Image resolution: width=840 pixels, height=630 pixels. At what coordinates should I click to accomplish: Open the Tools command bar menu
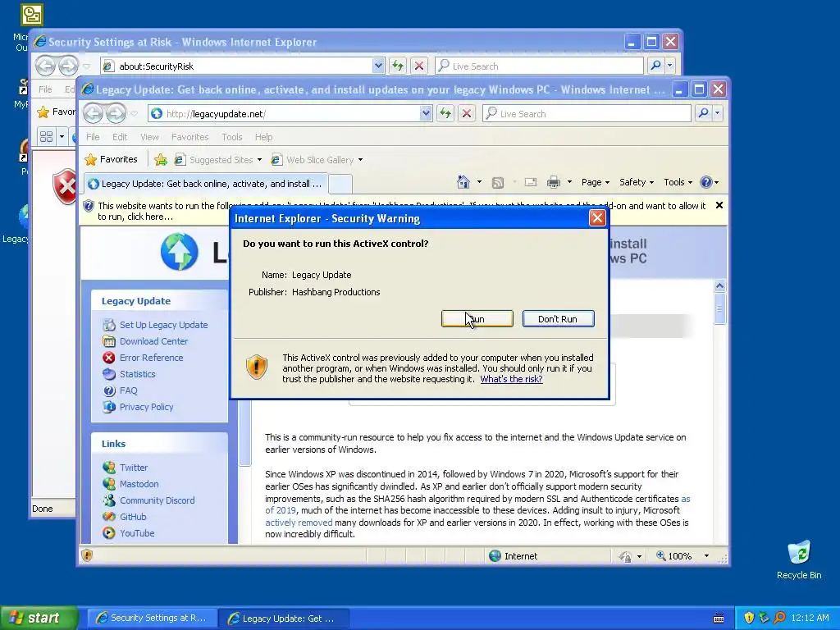[x=678, y=182]
